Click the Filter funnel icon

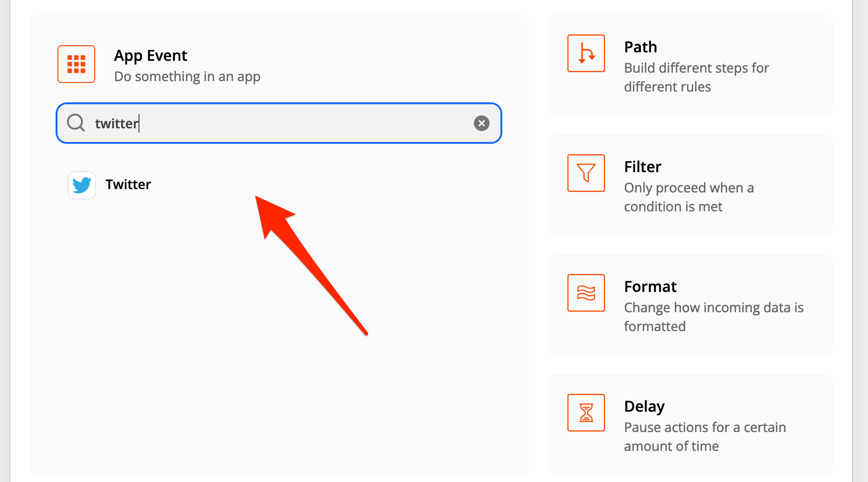pos(586,173)
